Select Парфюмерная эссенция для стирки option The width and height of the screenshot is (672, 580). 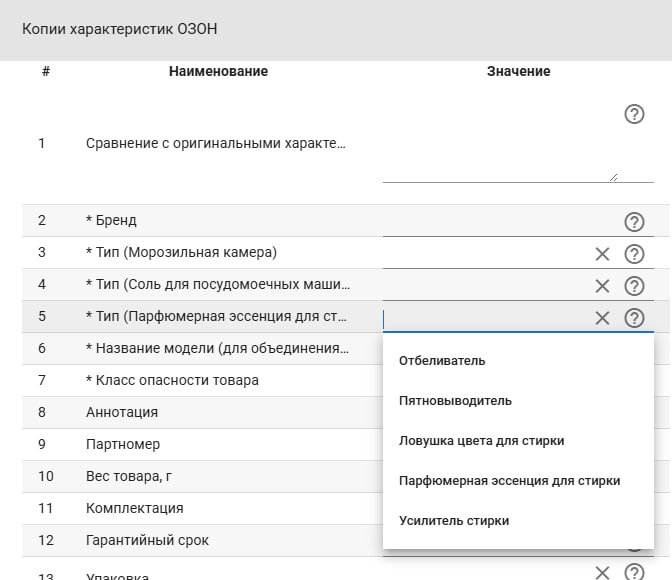[509, 481]
